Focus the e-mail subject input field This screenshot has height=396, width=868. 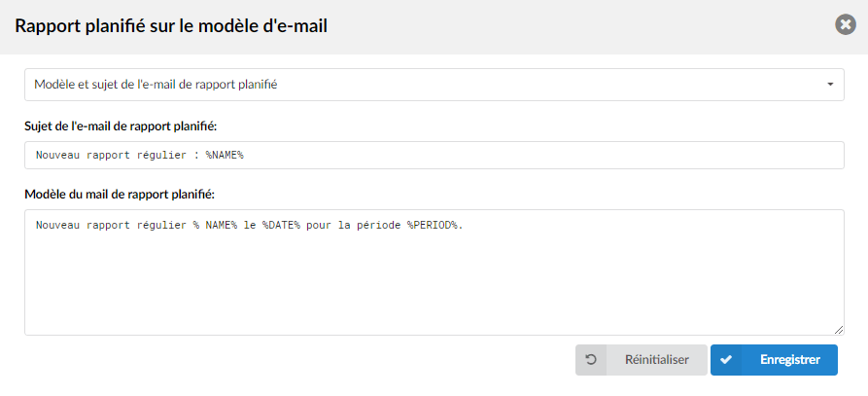click(434, 155)
